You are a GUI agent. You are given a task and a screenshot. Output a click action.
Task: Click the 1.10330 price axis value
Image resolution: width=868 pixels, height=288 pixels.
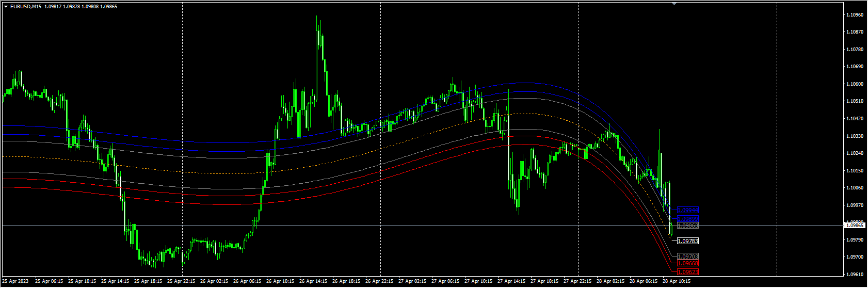pyautogui.click(x=855, y=136)
